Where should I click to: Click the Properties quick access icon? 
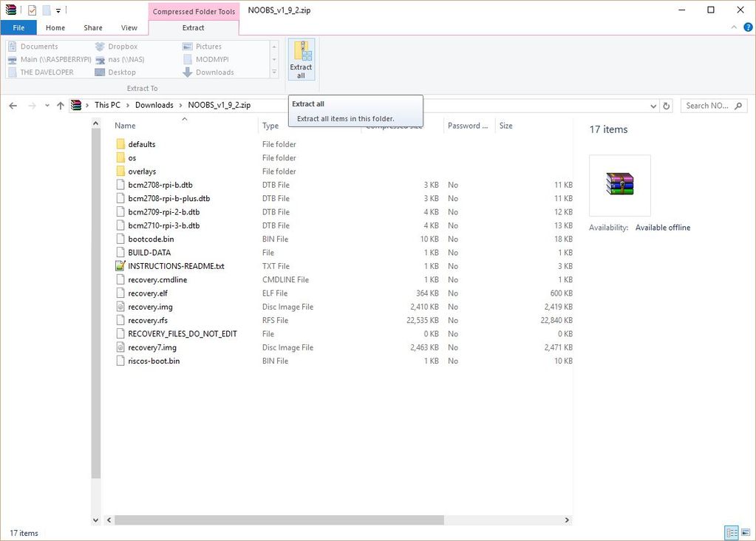32,10
